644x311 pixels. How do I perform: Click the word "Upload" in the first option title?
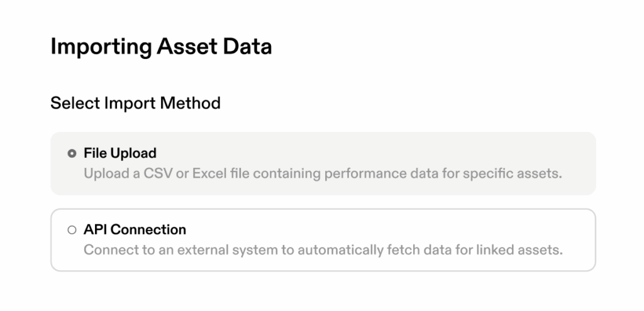click(x=133, y=153)
